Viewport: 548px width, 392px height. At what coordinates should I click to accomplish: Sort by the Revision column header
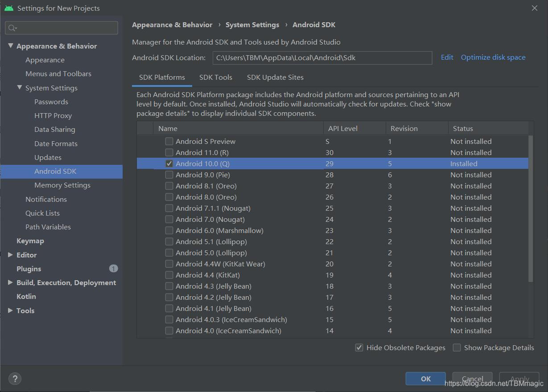417,128
